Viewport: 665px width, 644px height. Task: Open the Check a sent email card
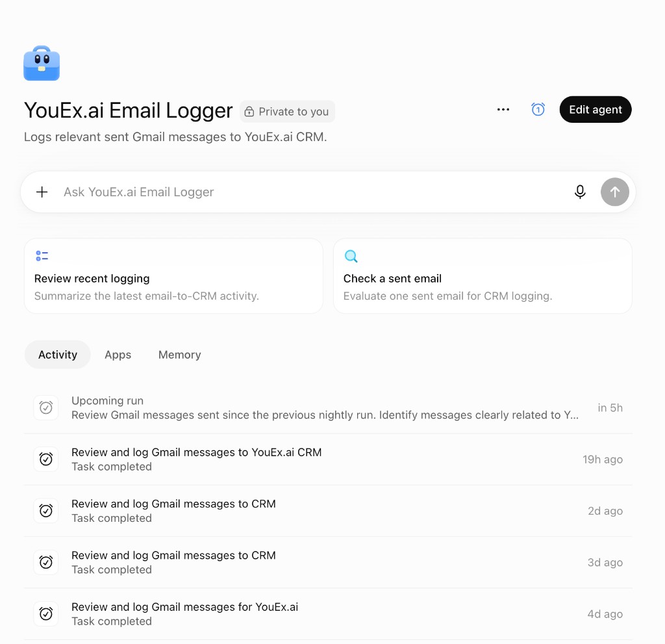point(483,276)
